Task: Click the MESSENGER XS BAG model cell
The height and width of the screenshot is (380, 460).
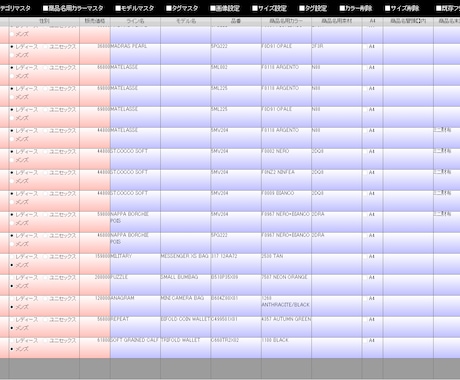Action: [185, 264]
